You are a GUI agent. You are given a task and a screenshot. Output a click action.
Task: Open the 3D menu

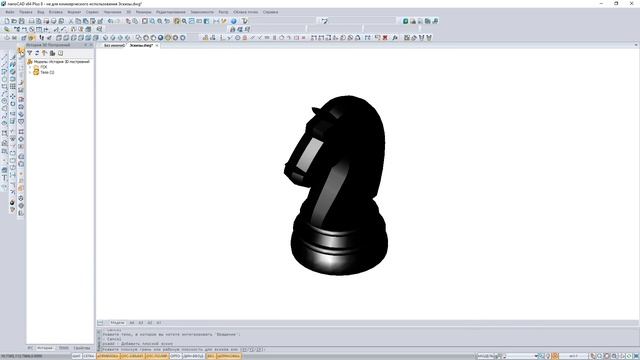tap(129, 12)
